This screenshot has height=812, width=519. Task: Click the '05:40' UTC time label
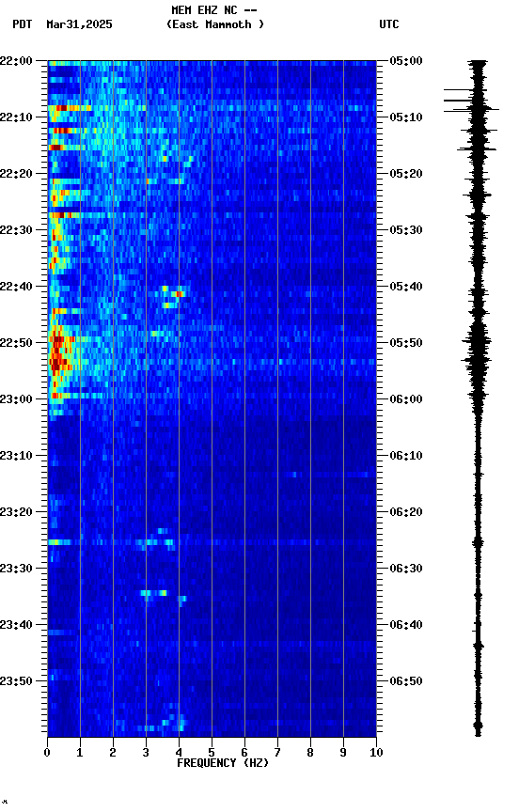(406, 287)
